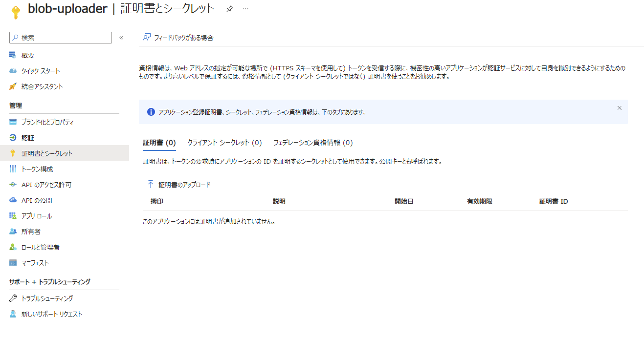Click the 所有者 people icon
The image size is (644, 338).
[13, 232]
